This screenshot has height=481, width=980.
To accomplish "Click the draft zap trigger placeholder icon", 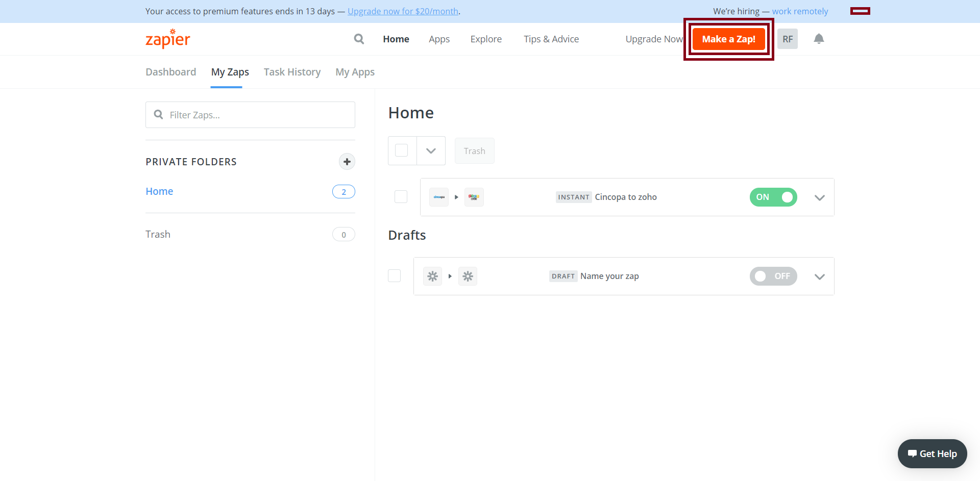I will (432, 276).
